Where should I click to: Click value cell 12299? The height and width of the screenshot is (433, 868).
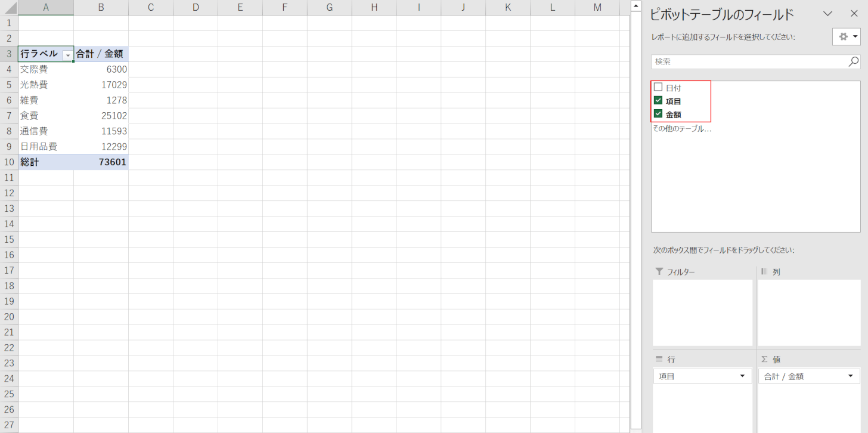[x=101, y=147]
